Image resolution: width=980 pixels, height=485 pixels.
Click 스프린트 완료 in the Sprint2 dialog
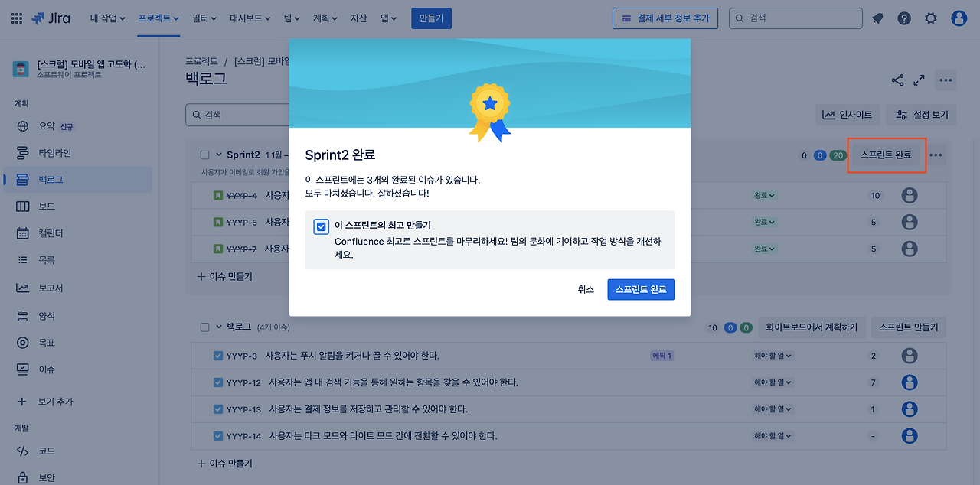coord(640,289)
